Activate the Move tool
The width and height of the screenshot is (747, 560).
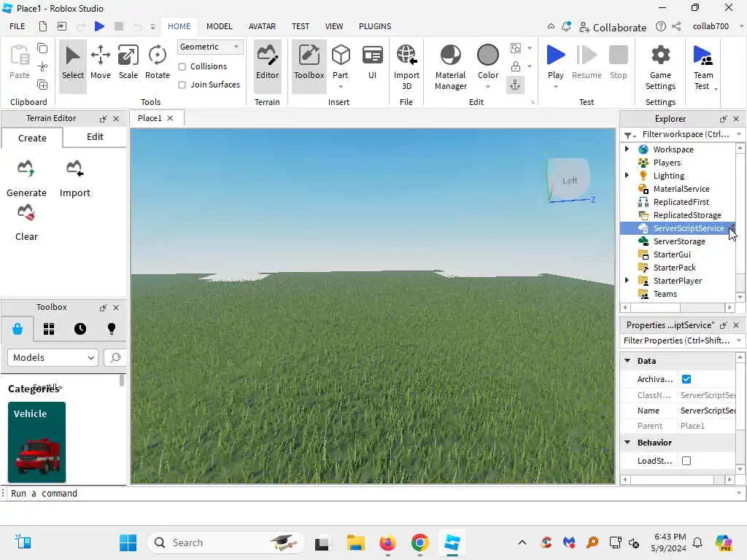click(101, 63)
